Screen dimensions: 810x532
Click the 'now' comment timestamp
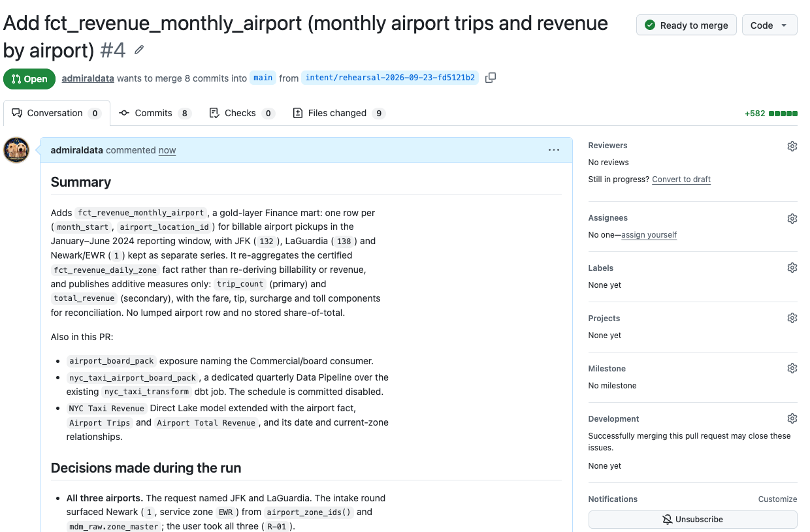pos(167,150)
